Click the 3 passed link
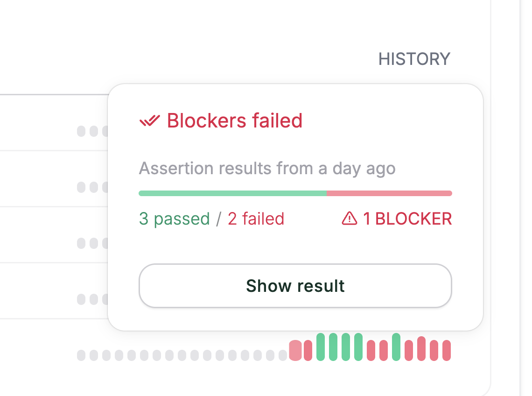Screen dimensions: 532x396 (175, 218)
